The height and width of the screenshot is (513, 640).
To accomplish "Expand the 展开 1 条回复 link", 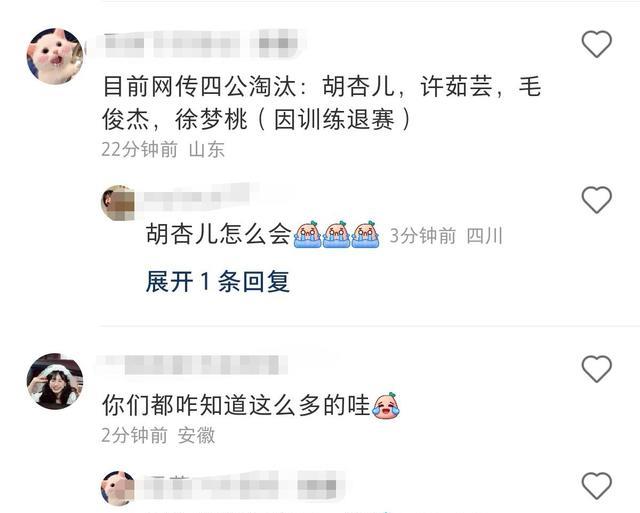I will click(218, 282).
